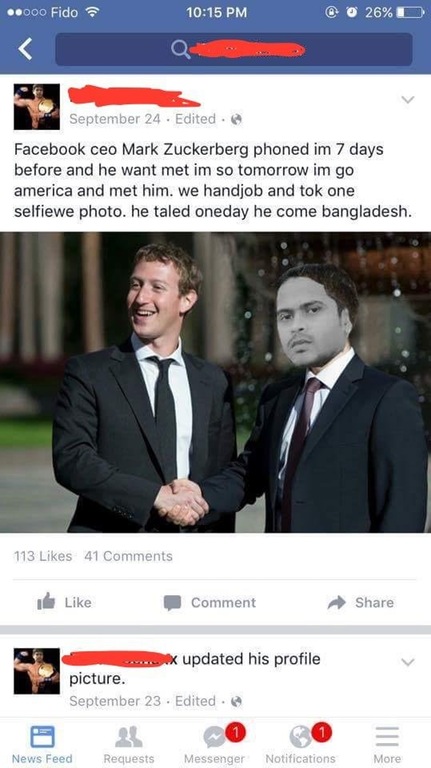Tap the back arrow in the header

pos(25,49)
